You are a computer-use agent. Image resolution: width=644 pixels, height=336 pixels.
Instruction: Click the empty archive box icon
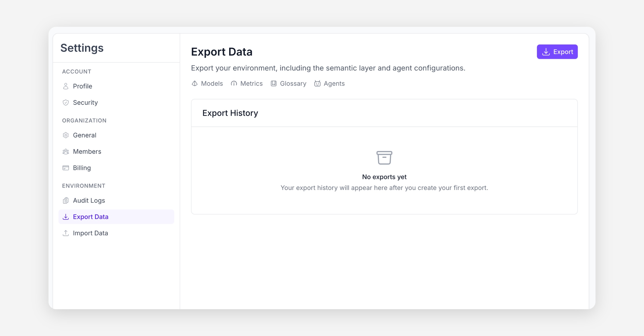click(x=384, y=158)
